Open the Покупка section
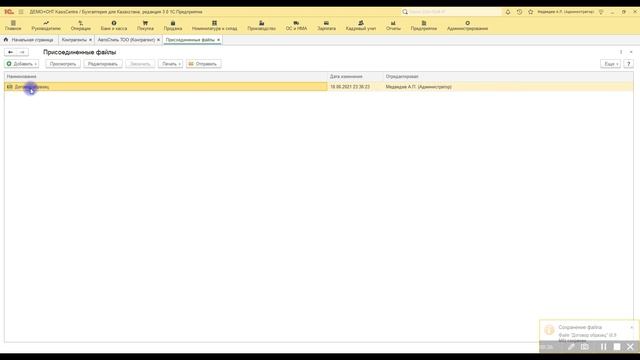640x360 pixels. pyautogui.click(x=145, y=26)
